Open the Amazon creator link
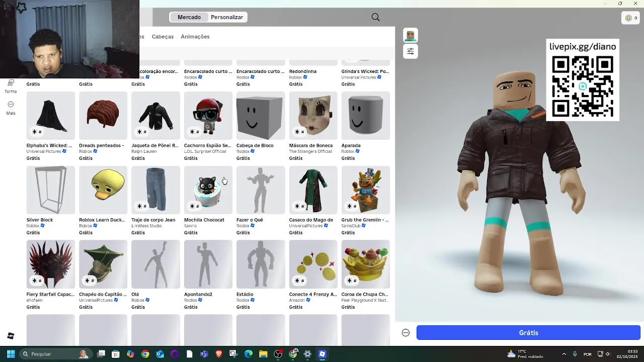 297,300
